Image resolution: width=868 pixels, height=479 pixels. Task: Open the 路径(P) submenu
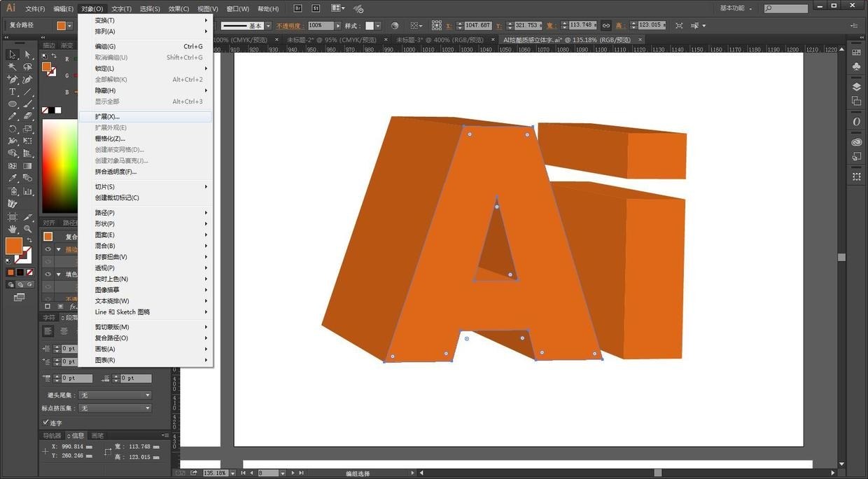[105, 213]
